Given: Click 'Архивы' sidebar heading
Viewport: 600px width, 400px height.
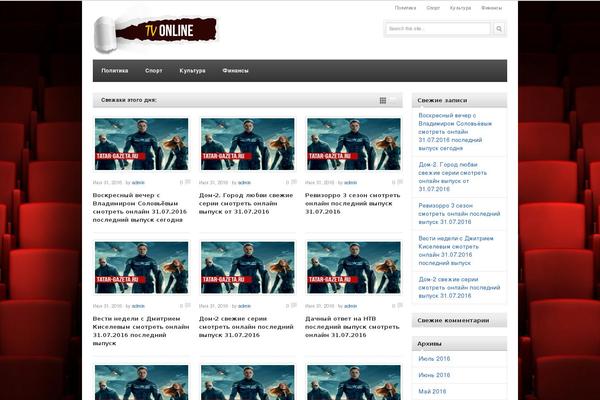Looking at the screenshot, I should click(429, 344).
